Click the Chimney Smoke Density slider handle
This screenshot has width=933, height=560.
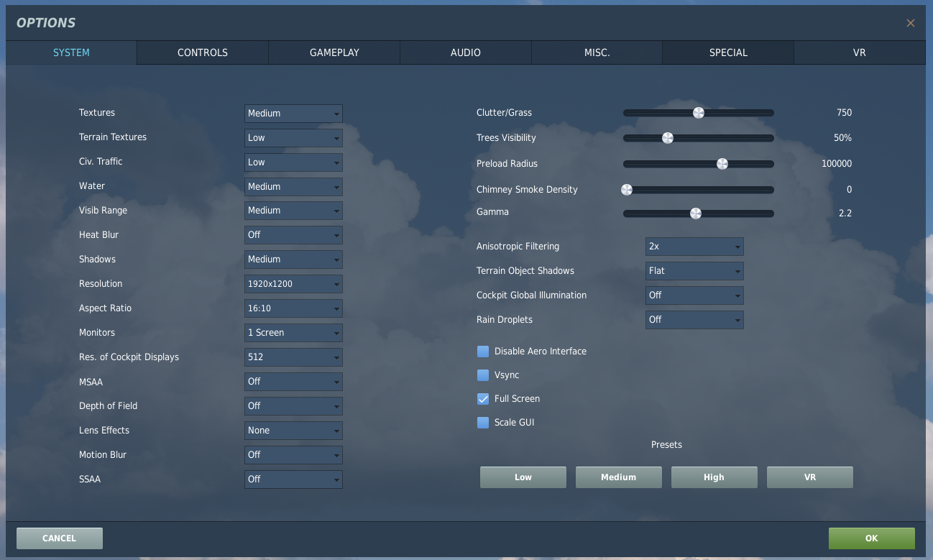pyautogui.click(x=627, y=190)
